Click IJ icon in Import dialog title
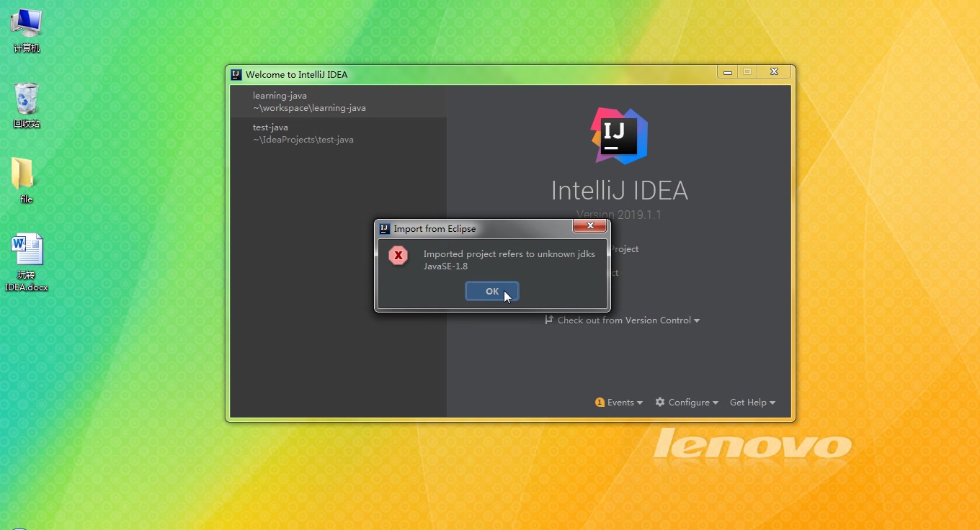 [385, 229]
